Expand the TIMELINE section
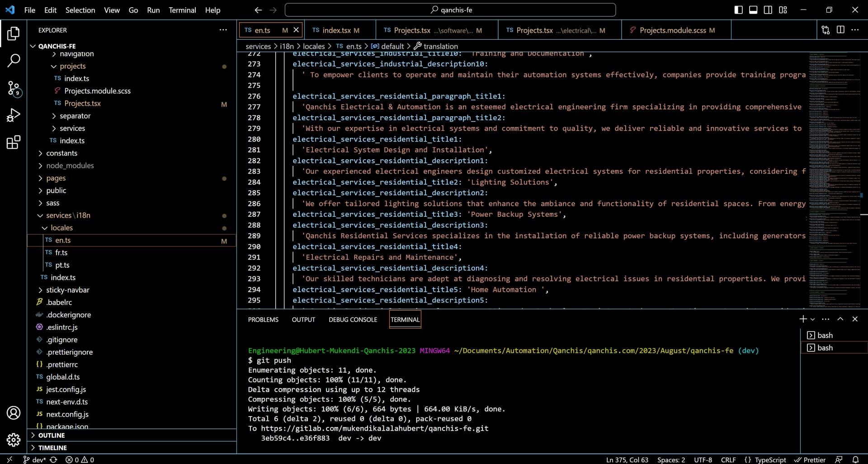The width and height of the screenshot is (868, 464). click(132, 447)
